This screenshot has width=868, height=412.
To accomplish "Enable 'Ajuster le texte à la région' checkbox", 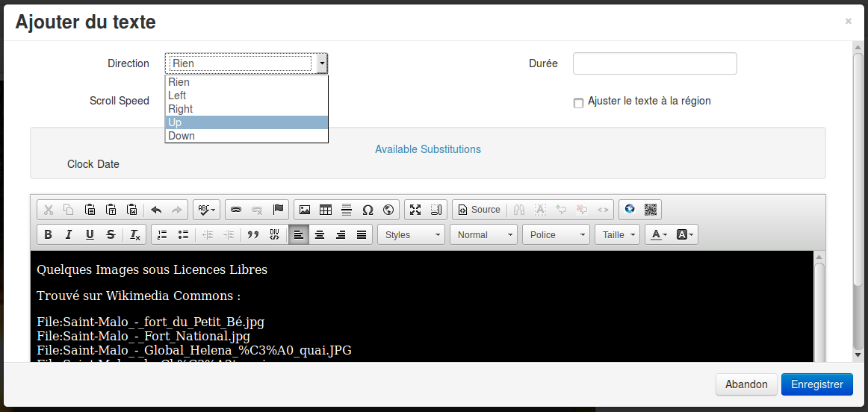I will pos(578,103).
